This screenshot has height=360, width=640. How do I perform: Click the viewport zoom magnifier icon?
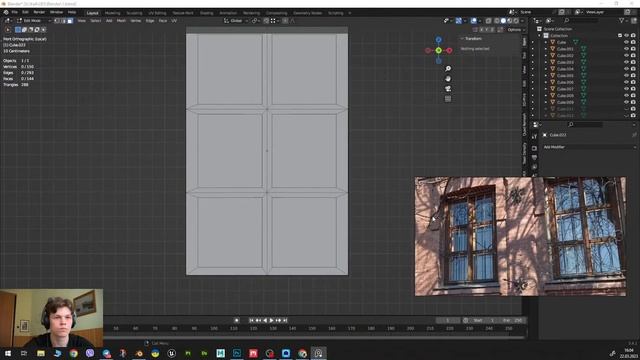click(x=448, y=69)
